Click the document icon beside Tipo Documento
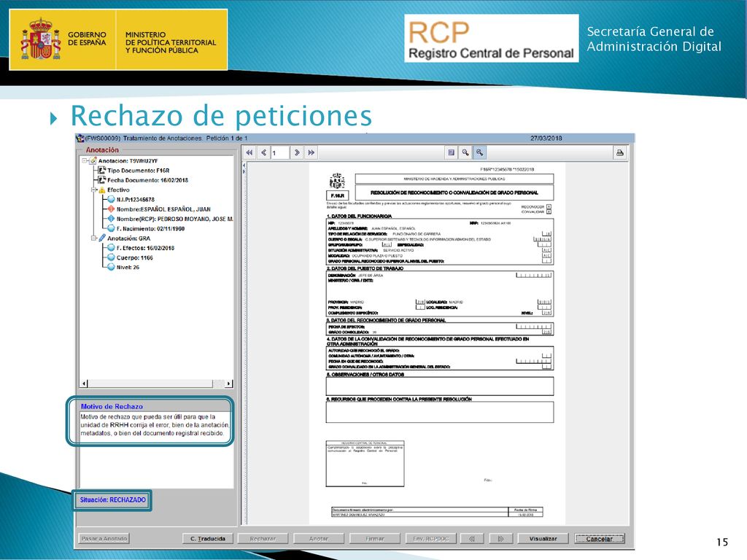The height and width of the screenshot is (560, 747). pyautogui.click(x=102, y=171)
